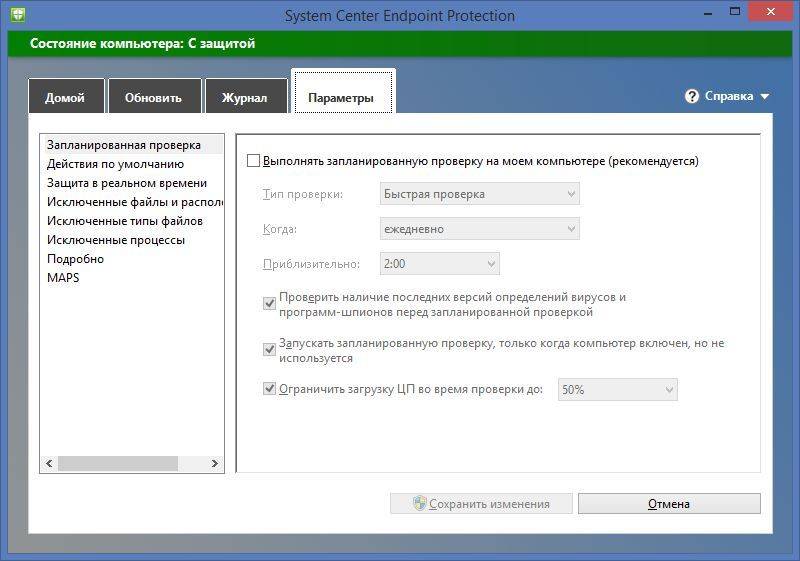Image resolution: width=800 pixels, height=561 pixels.
Task: Click the System Center Endpoint Protection title bar icon
Action: [x=17, y=14]
